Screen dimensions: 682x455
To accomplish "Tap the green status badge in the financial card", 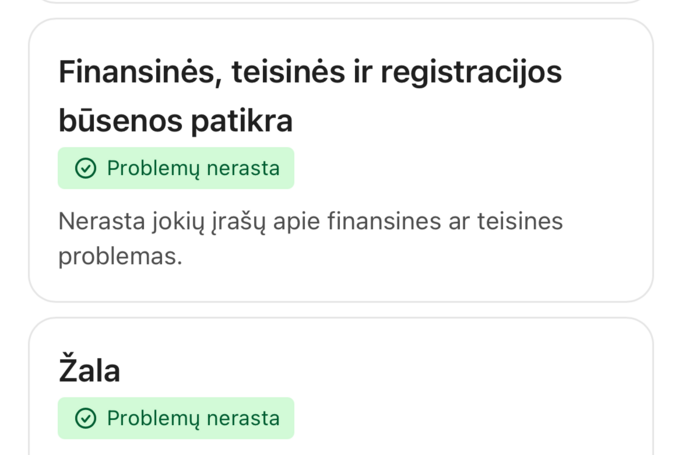I will 176,168.
